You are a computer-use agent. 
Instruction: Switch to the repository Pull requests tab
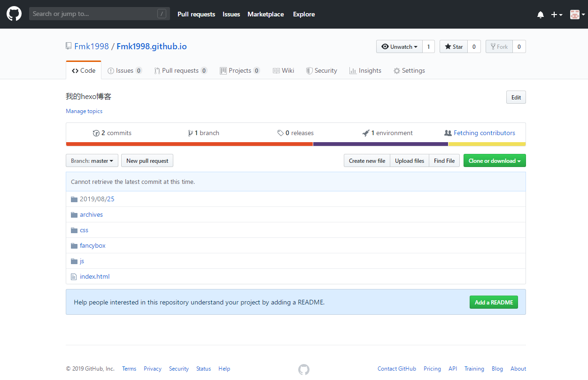point(180,70)
